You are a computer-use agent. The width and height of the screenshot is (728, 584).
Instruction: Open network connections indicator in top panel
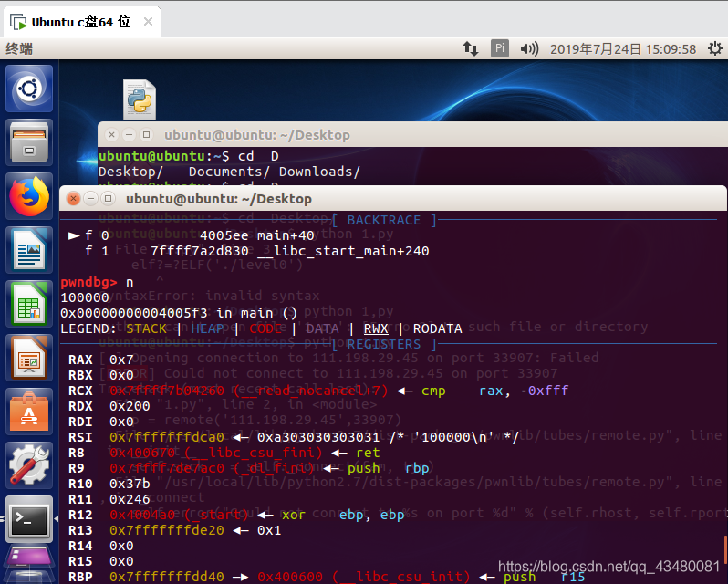coord(471,48)
